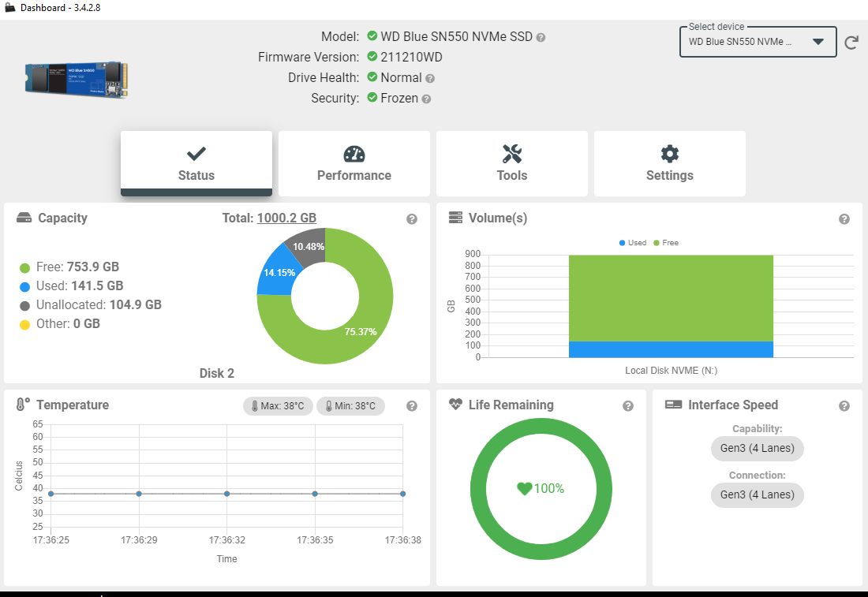Open the Capacity panel help icon
Image resolution: width=868 pixels, height=597 pixels.
pyautogui.click(x=412, y=219)
